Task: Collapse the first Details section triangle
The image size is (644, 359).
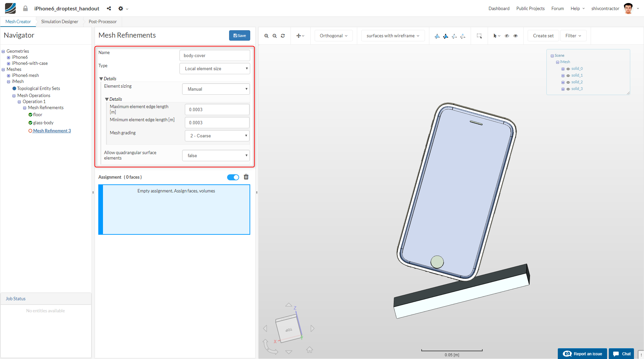Action: 101,79
